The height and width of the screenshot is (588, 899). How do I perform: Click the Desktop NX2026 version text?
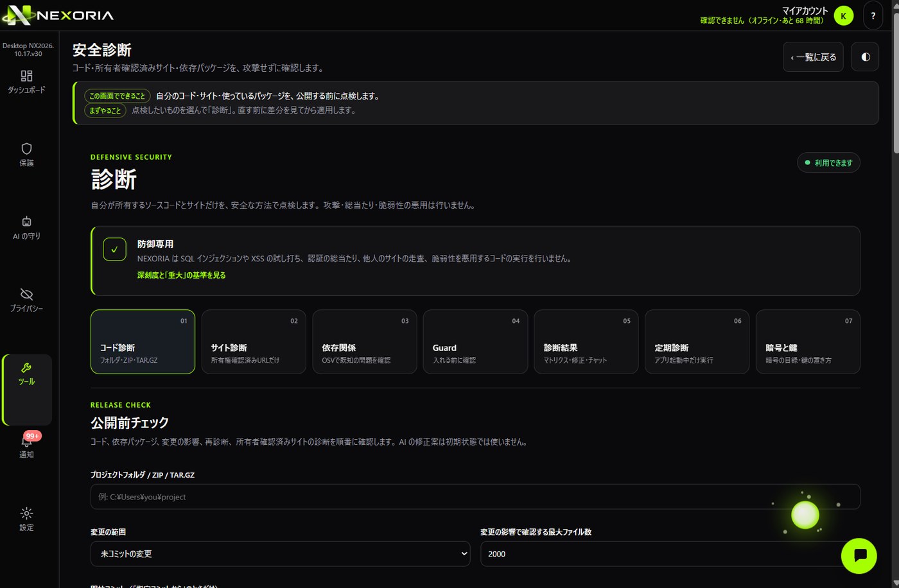[x=28, y=49]
